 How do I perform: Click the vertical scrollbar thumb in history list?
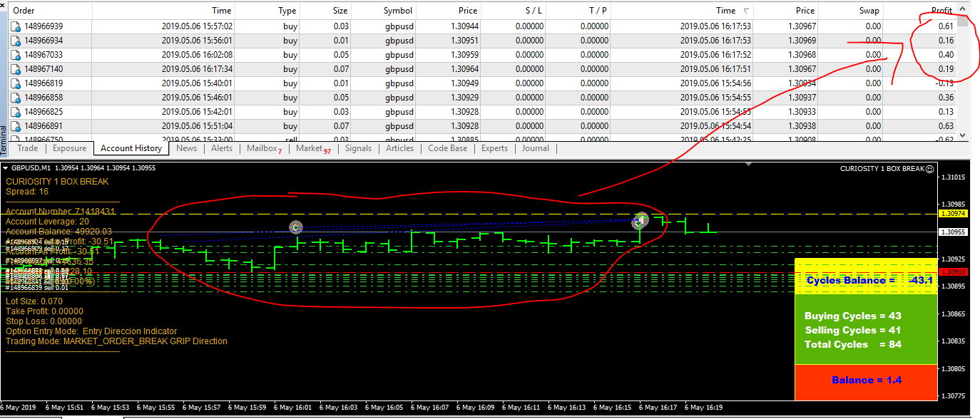[x=963, y=21]
